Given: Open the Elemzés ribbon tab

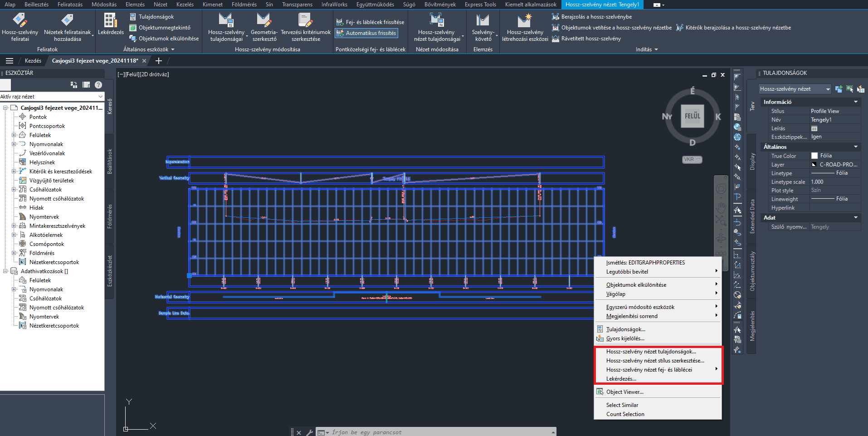Looking at the screenshot, I should tap(135, 5).
